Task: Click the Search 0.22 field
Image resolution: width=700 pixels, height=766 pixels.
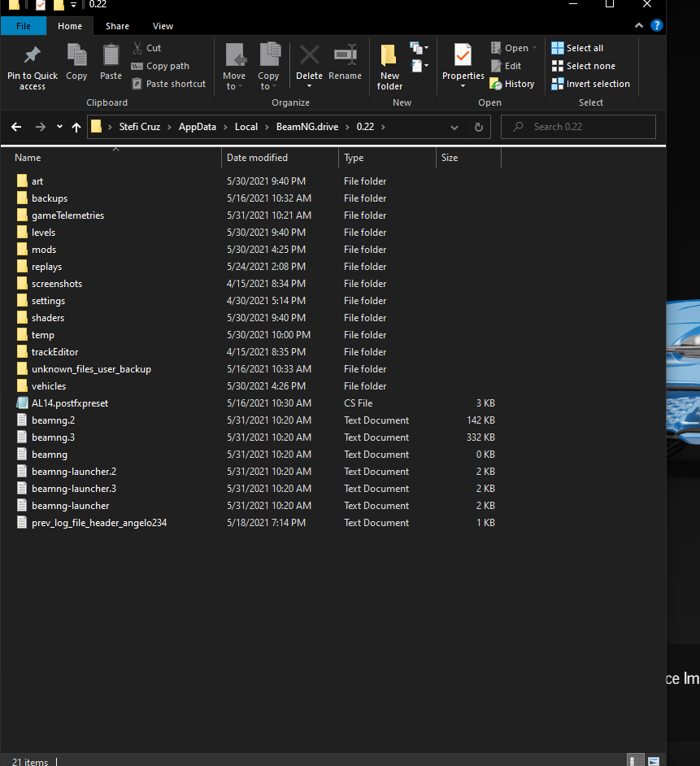Action: point(578,127)
